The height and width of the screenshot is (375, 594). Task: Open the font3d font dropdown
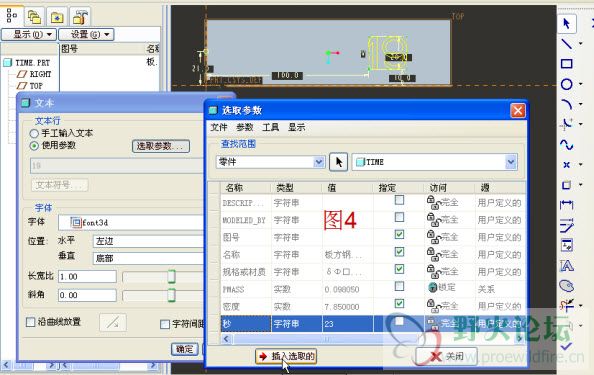[x=131, y=222]
